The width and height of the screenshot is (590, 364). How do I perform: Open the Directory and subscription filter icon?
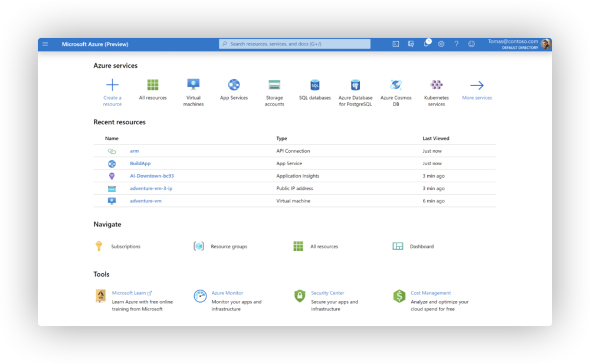tap(411, 44)
